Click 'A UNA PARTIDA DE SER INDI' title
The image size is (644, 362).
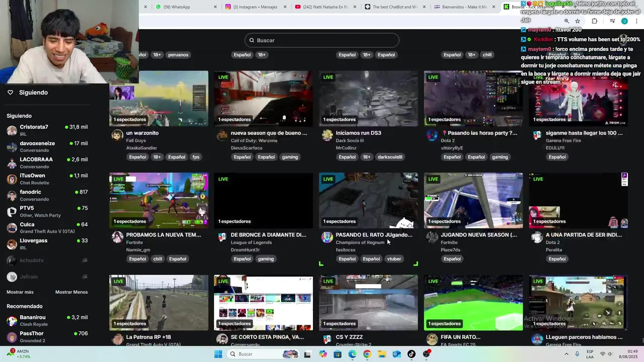click(x=584, y=235)
